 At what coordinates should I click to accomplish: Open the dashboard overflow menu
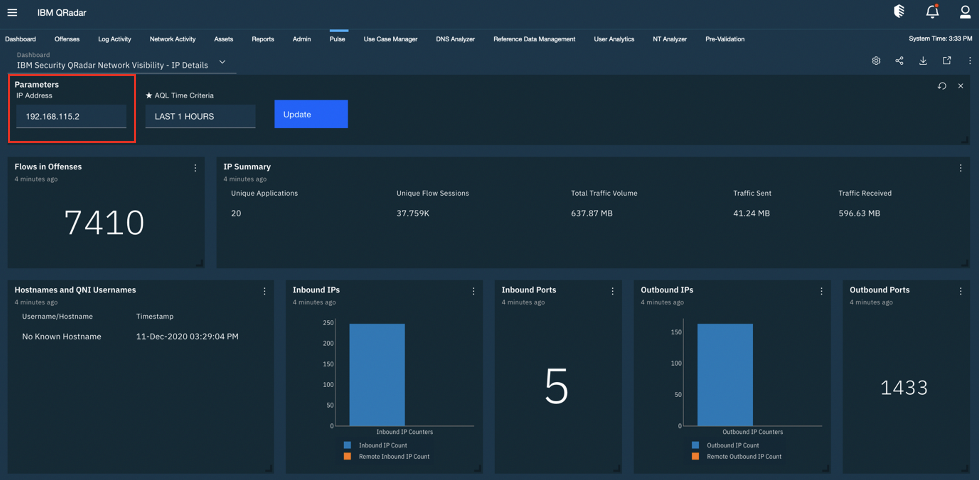pos(970,61)
